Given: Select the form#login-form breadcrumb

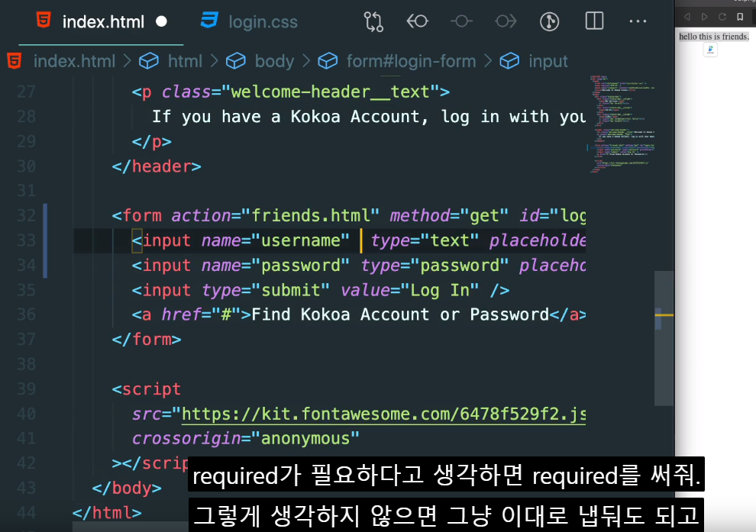Looking at the screenshot, I should point(411,61).
